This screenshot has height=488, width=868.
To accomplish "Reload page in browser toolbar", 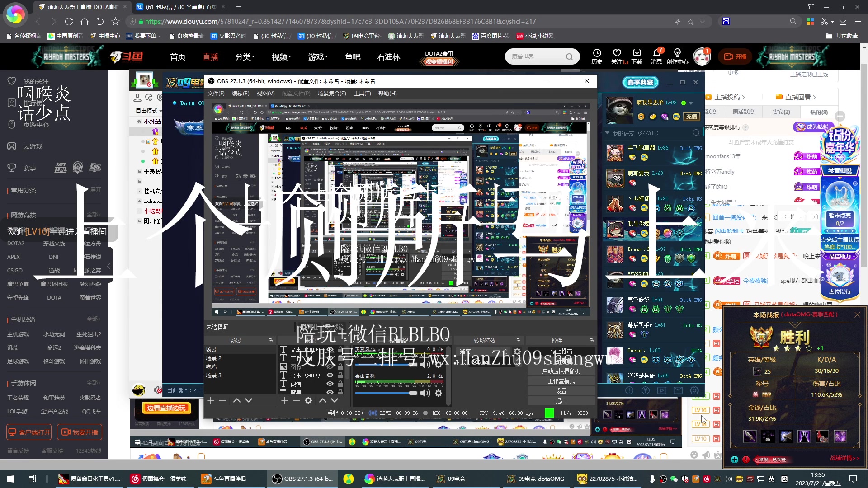I will pos(69,21).
